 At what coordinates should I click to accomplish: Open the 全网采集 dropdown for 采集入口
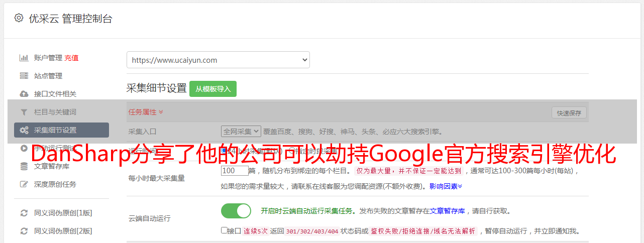pyautogui.click(x=241, y=131)
